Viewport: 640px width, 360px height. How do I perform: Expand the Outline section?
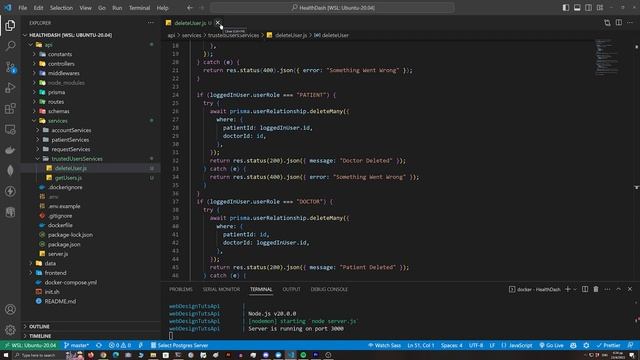click(x=40, y=327)
